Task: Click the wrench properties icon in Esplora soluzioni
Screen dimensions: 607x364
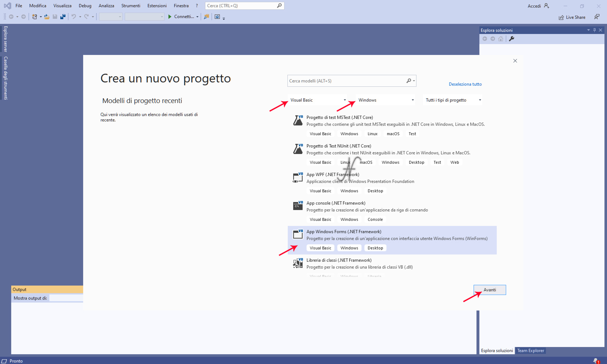Action: 512,39
